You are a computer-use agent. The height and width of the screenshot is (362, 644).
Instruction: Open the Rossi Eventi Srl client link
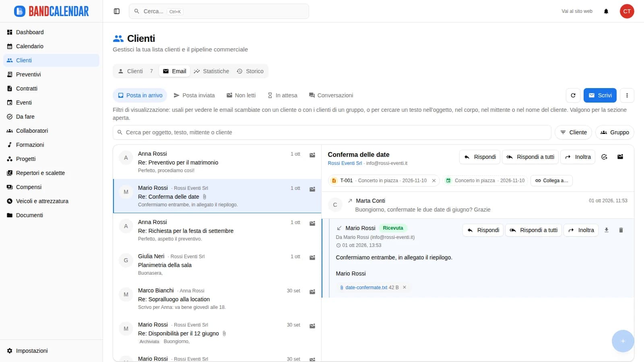(345, 163)
